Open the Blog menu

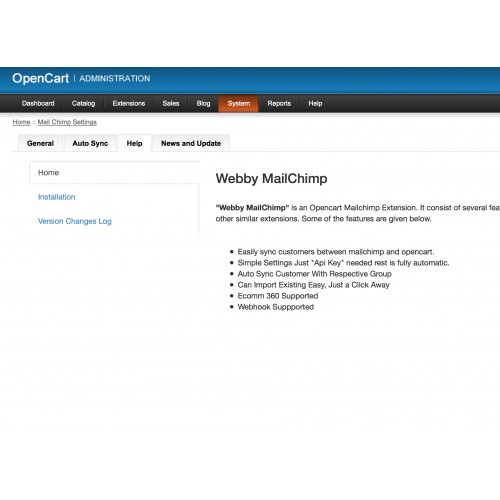203,103
